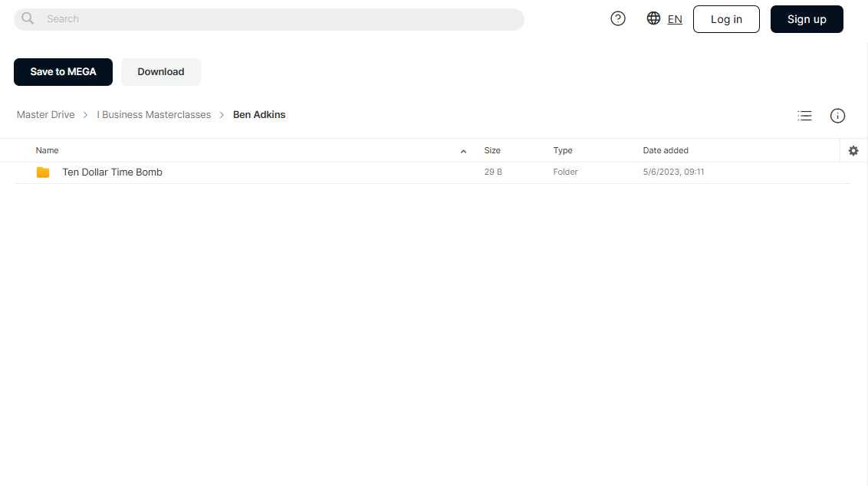
Task: Sort by Date added column header
Action: pos(666,150)
